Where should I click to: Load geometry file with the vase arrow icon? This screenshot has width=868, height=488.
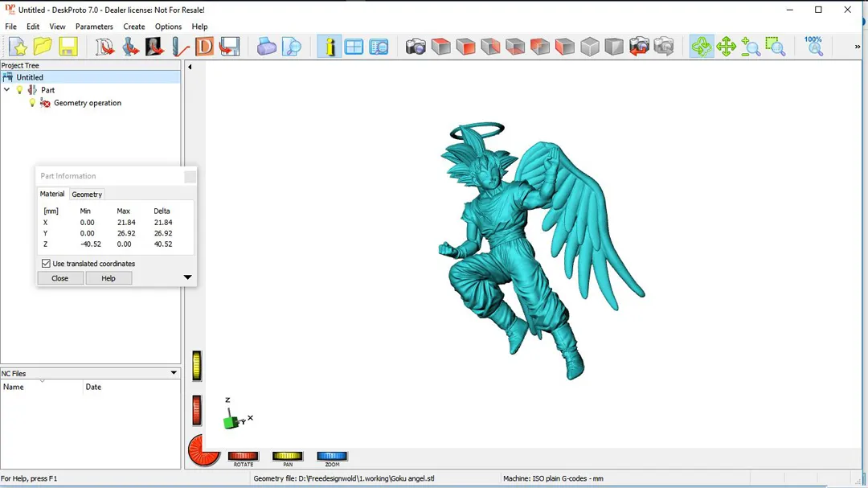tap(130, 47)
